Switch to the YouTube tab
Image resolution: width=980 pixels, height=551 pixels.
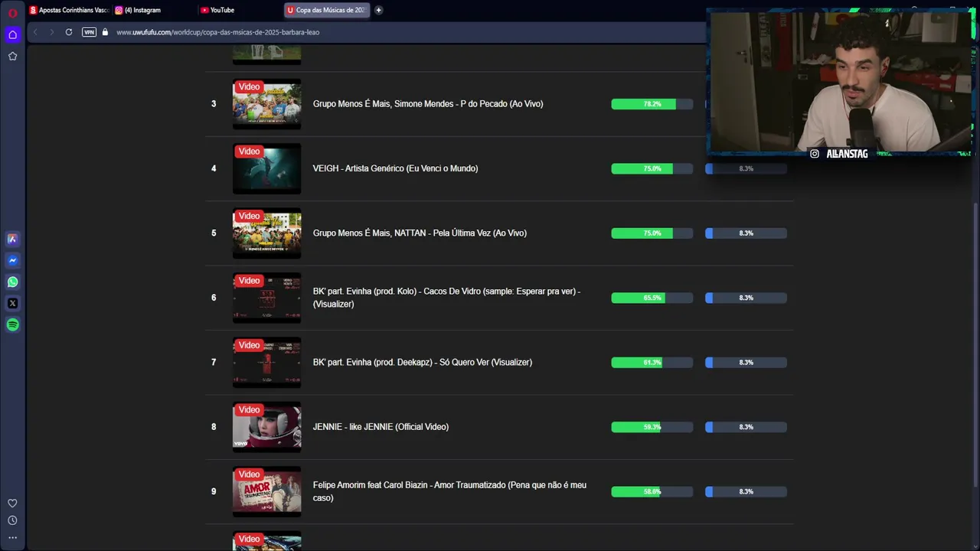(x=239, y=10)
